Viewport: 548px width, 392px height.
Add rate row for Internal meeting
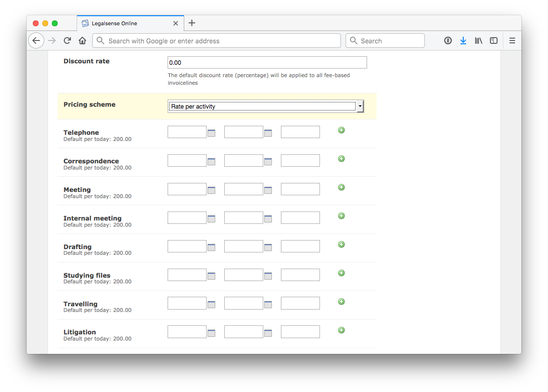pos(341,216)
